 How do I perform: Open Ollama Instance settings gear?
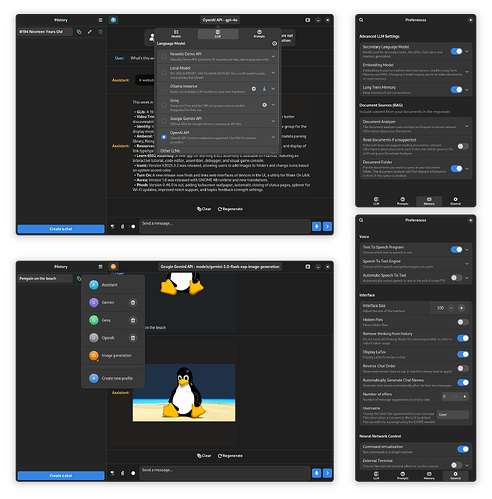point(254,89)
